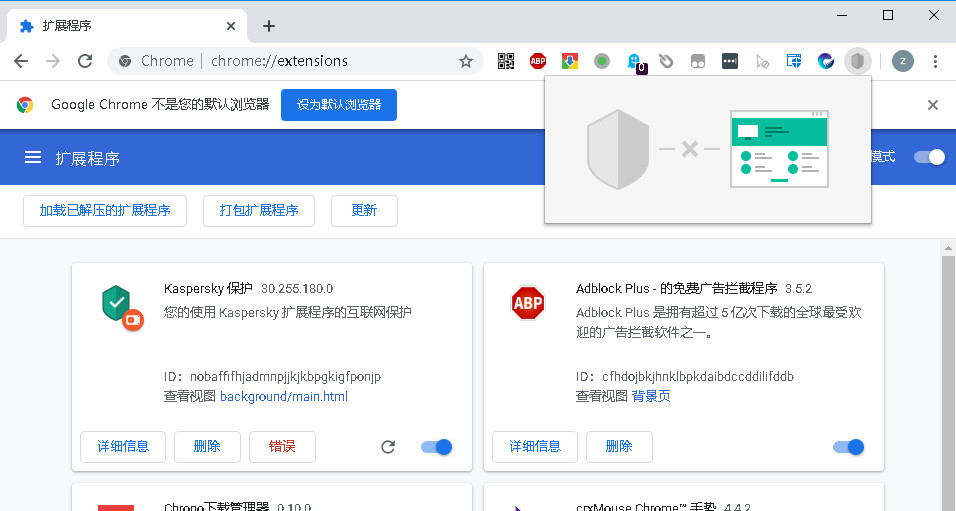Toggle developer mode switch
The image size is (956, 511).
(929, 157)
